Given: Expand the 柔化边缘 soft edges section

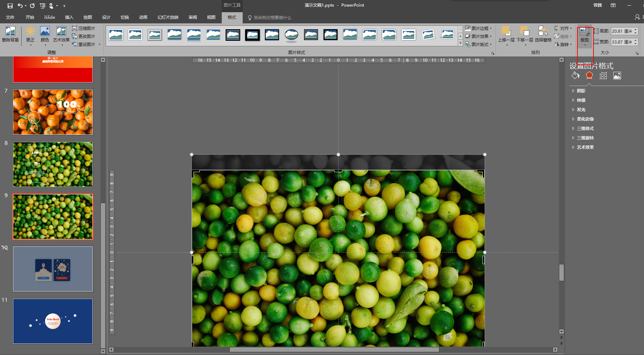Looking at the screenshot, I should coord(583,119).
